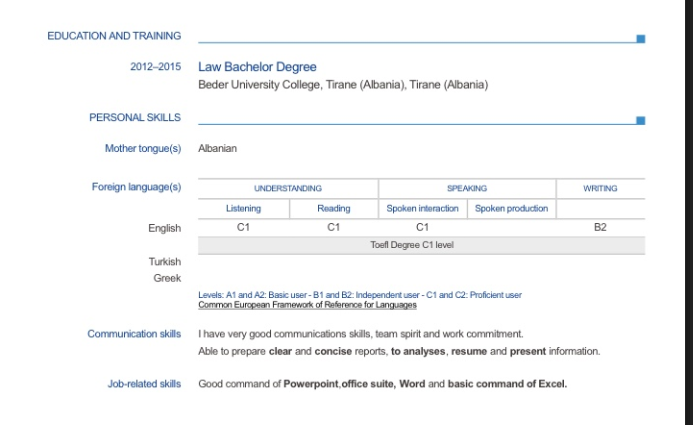Viewport: 693px width, 425px height.
Task: Click the Listening sub-header cell
Action: click(243, 209)
